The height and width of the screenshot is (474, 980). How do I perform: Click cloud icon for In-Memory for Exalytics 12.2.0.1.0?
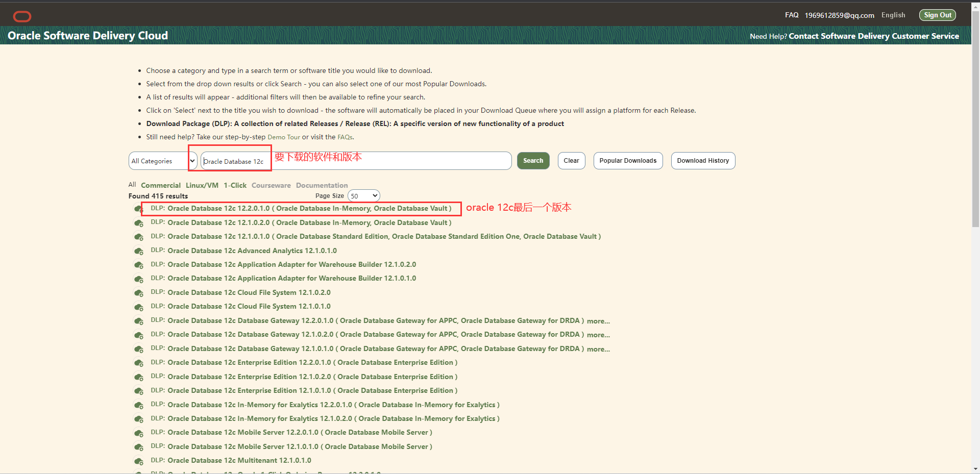point(138,405)
